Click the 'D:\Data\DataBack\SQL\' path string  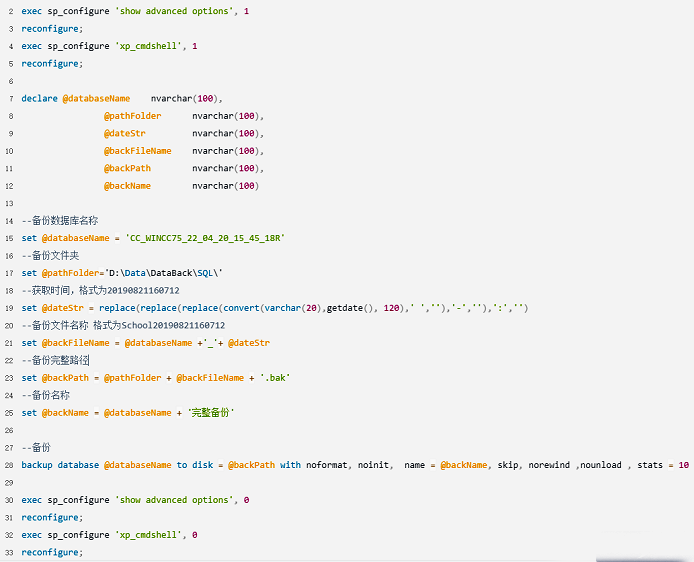click(164, 273)
